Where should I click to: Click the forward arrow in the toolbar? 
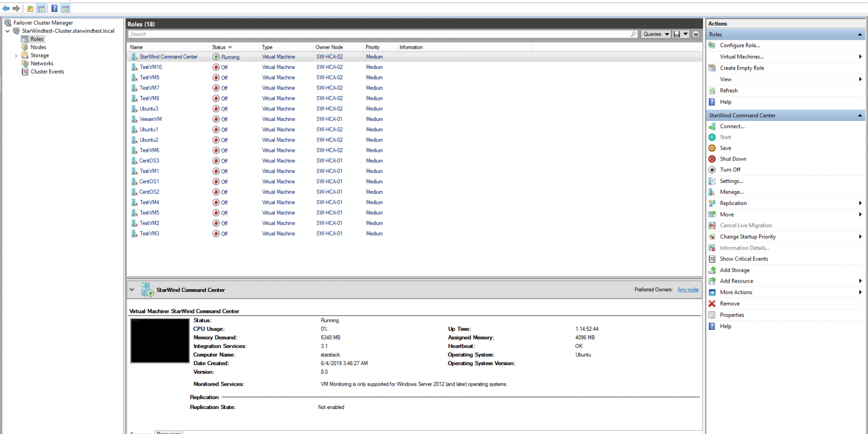(x=16, y=9)
